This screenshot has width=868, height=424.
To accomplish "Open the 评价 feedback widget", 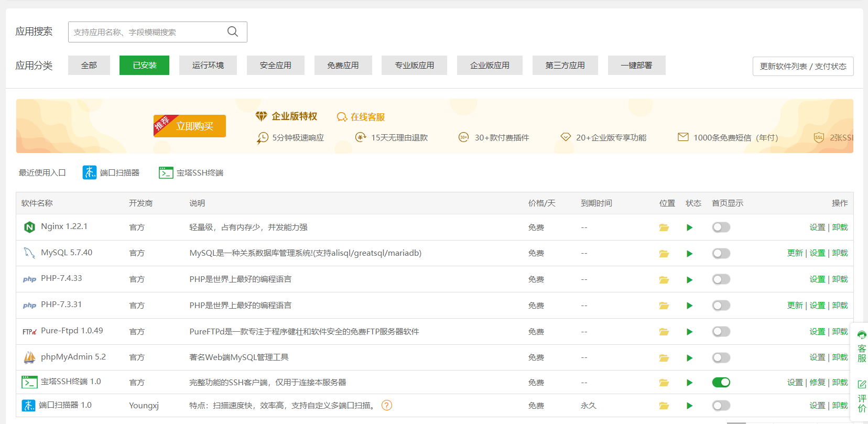I will coord(862,396).
